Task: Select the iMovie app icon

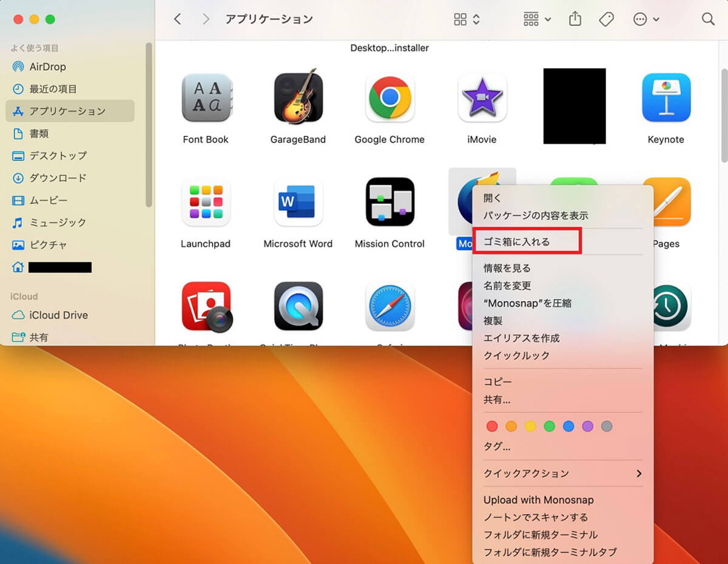Action: pos(482,98)
